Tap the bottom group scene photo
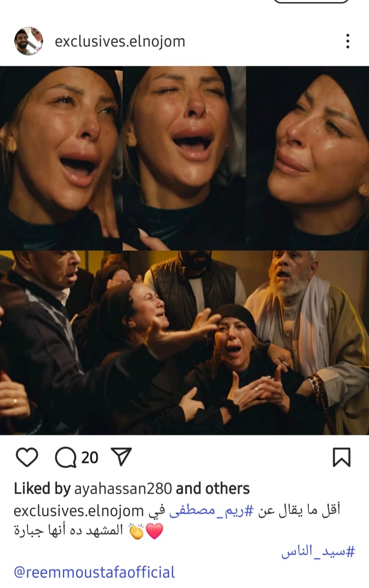Viewport: 369px width, 588px height. pyautogui.click(x=184, y=343)
